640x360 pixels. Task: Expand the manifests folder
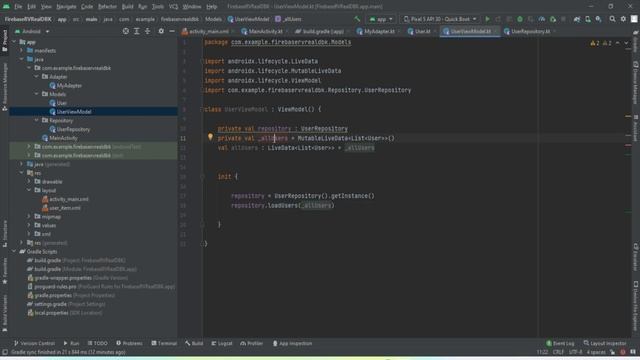click(22, 51)
